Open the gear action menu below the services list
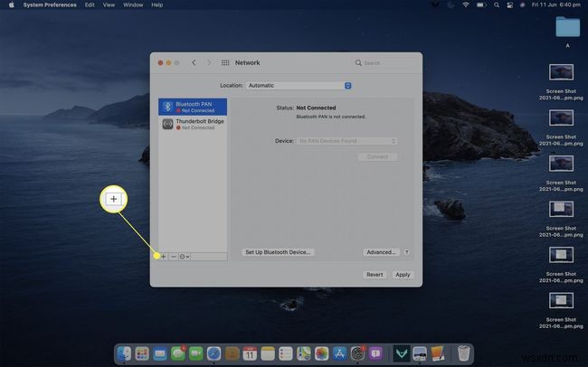588x367 pixels. [x=185, y=257]
